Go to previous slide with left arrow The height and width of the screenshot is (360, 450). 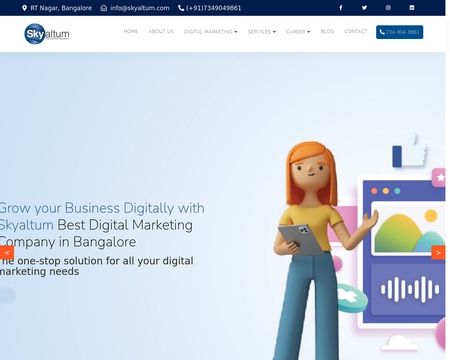pos(7,253)
